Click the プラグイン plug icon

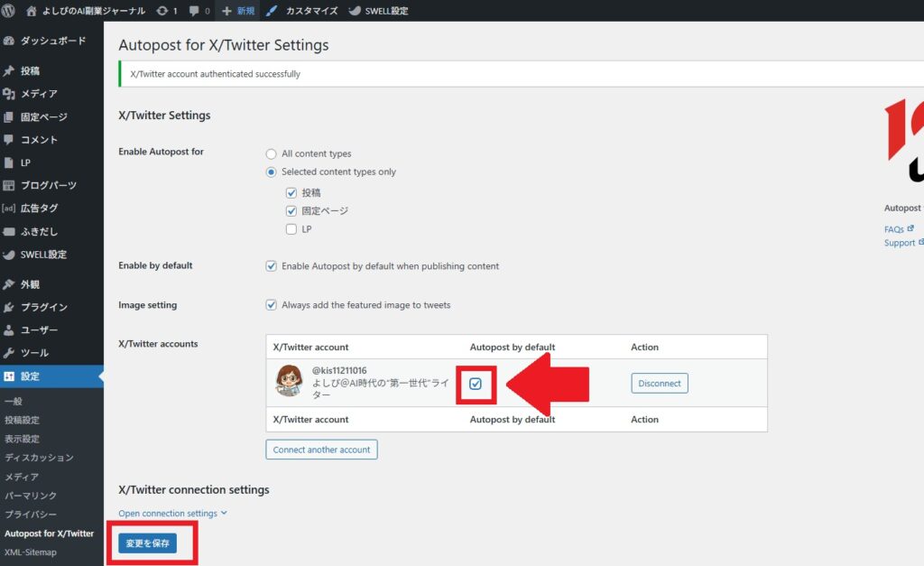tap(9, 307)
